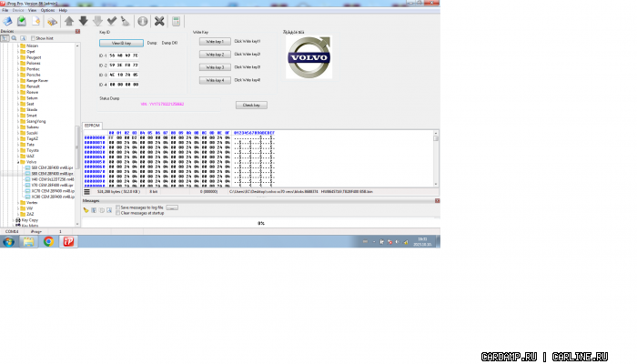The width and height of the screenshot is (637, 364).
Task: Click the black X stop toolbar icon
Action: (x=159, y=21)
